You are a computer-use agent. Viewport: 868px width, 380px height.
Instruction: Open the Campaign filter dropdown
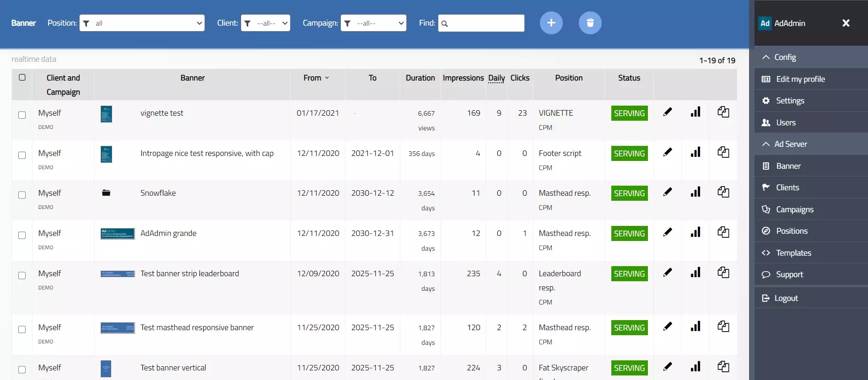pyautogui.click(x=373, y=23)
